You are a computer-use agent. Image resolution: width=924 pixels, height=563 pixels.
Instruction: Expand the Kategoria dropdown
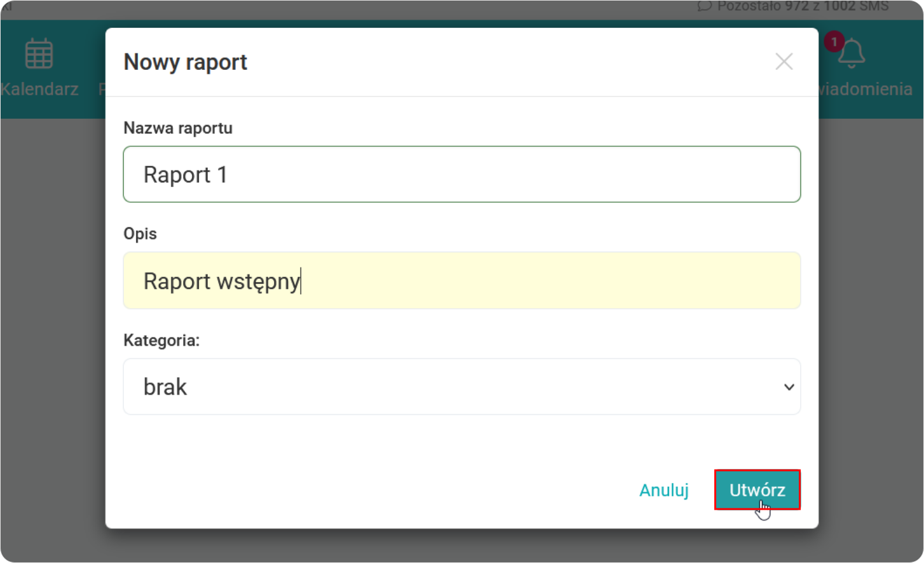462,386
